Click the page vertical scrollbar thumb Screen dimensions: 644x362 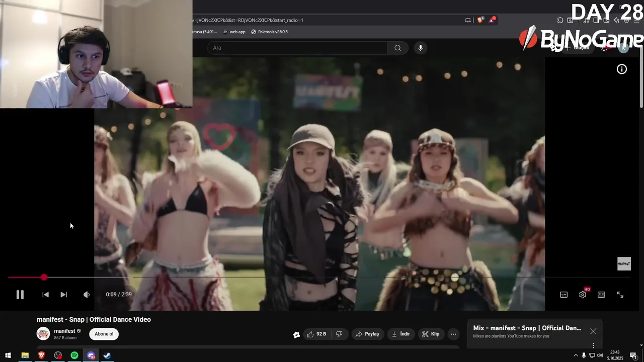coord(641,77)
